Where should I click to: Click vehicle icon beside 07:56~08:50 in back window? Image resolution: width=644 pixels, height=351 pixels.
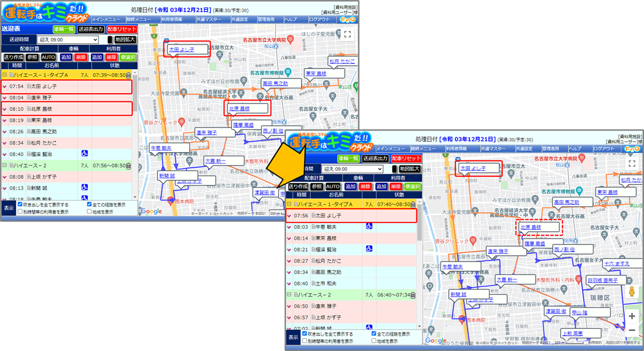129,166
